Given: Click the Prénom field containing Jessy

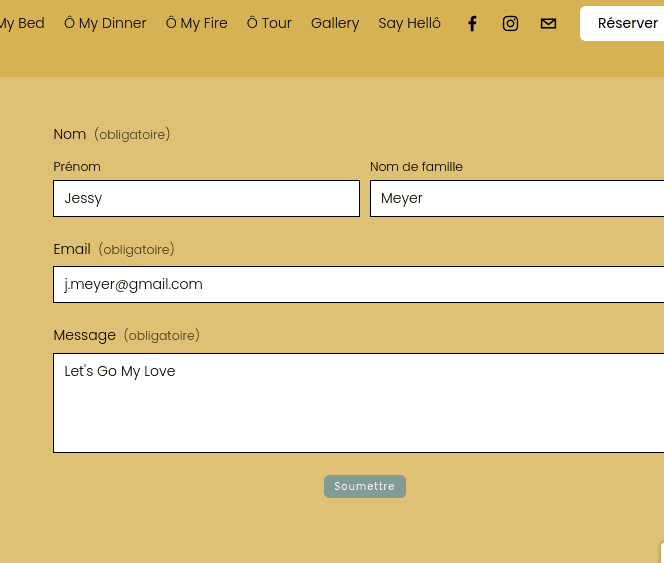Looking at the screenshot, I should [206, 198].
